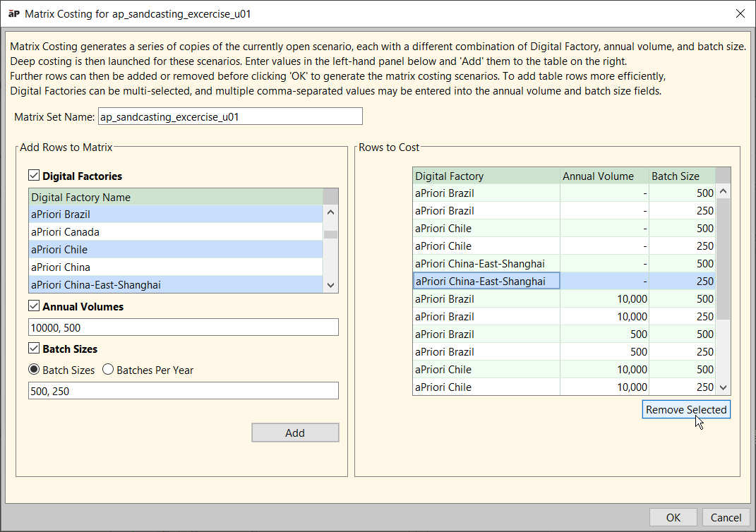The width and height of the screenshot is (756, 532).
Task: Select the Batches Per Year radio button
Action: coord(108,370)
